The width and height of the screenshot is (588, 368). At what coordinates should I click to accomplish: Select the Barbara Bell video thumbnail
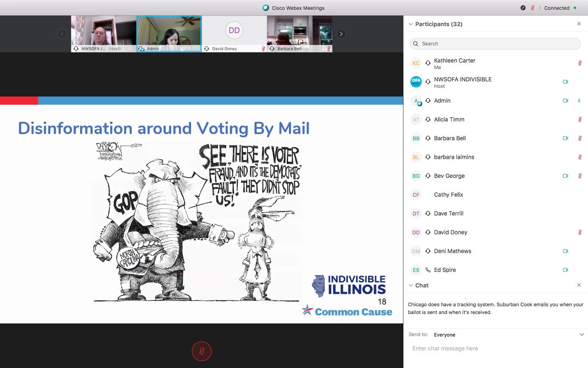300,34
